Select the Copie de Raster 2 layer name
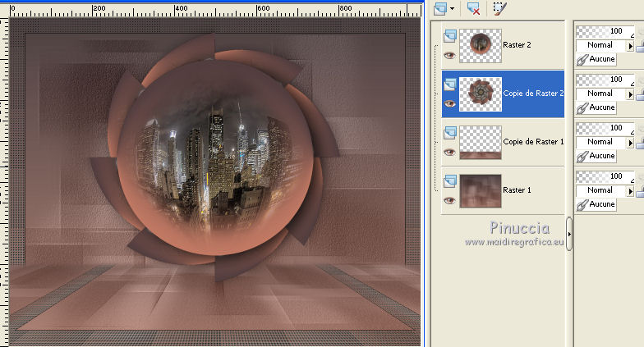This screenshot has width=644, height=347. coord(533,94)
